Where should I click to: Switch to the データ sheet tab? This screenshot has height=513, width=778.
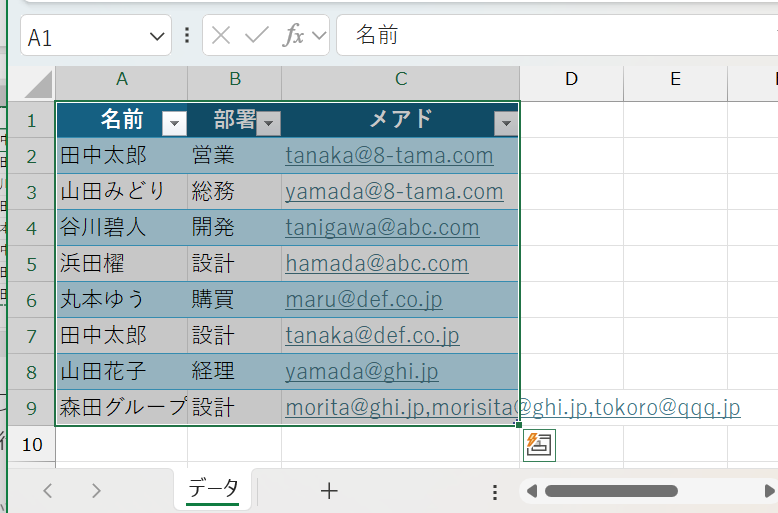(213, 488)
